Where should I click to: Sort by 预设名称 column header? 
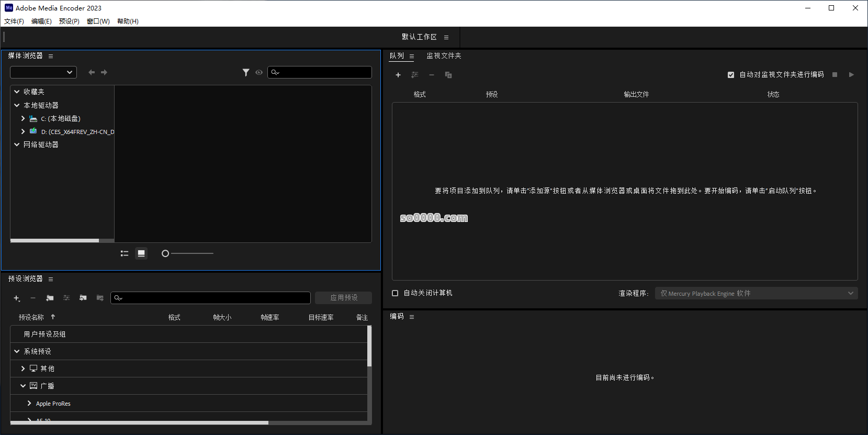coord(31,317)
